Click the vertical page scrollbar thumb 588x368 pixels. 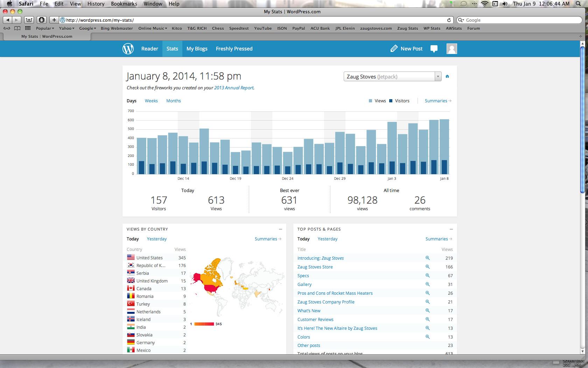[582, 119]
